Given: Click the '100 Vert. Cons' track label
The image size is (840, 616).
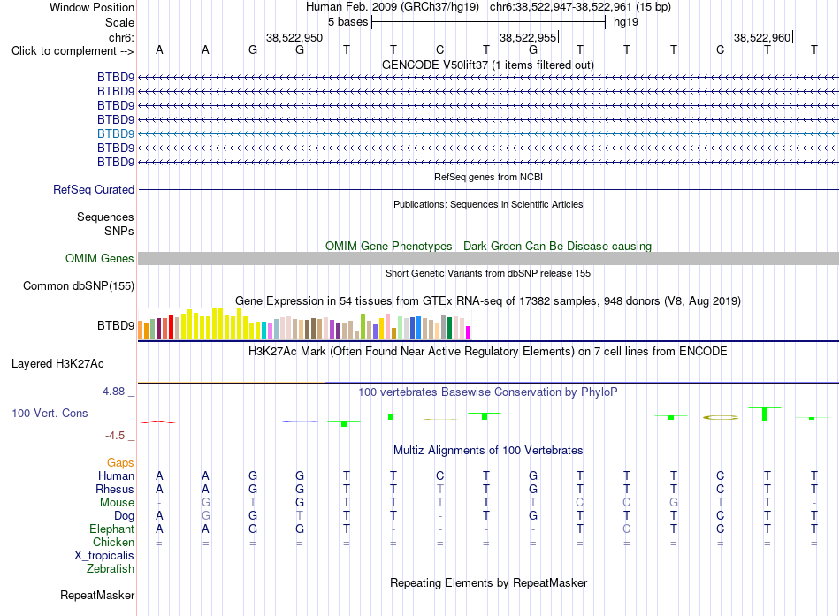Looking at the screenshot, I should click(50, 413).
